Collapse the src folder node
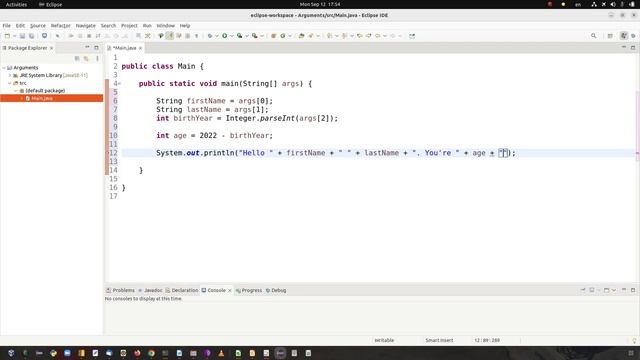Image resolution: width=640 pixels, height=360 pixels. (10, 83)
